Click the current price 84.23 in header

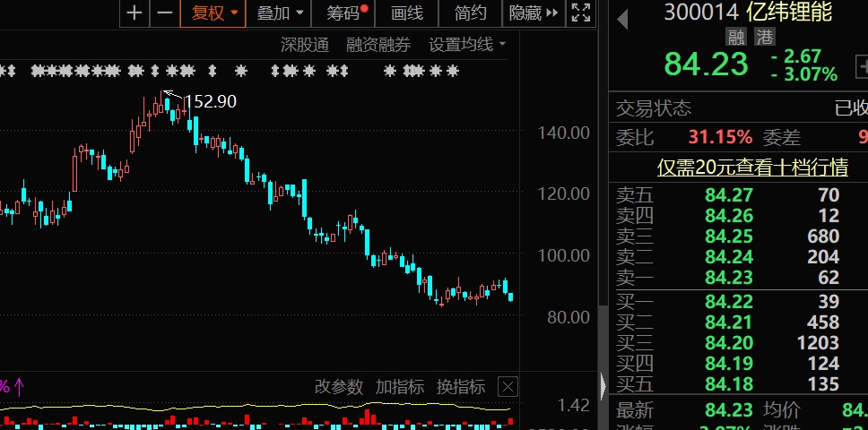pyautogui.click(x=707, y=64)
